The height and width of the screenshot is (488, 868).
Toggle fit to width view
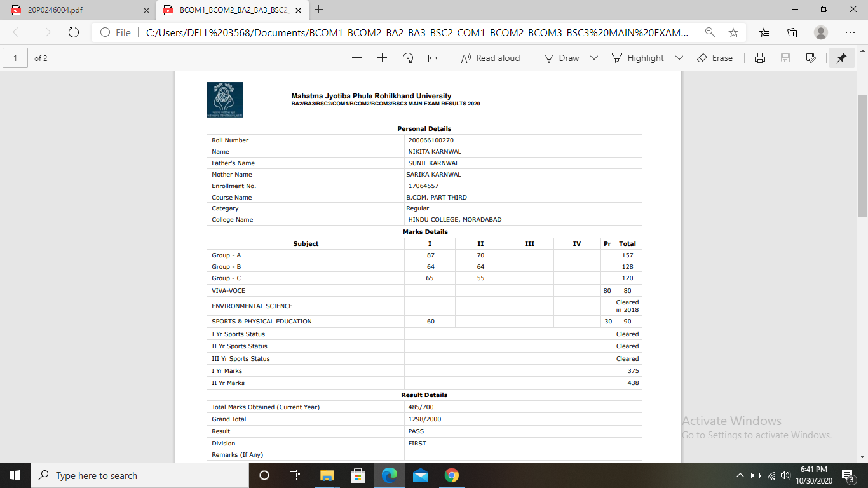433,58
